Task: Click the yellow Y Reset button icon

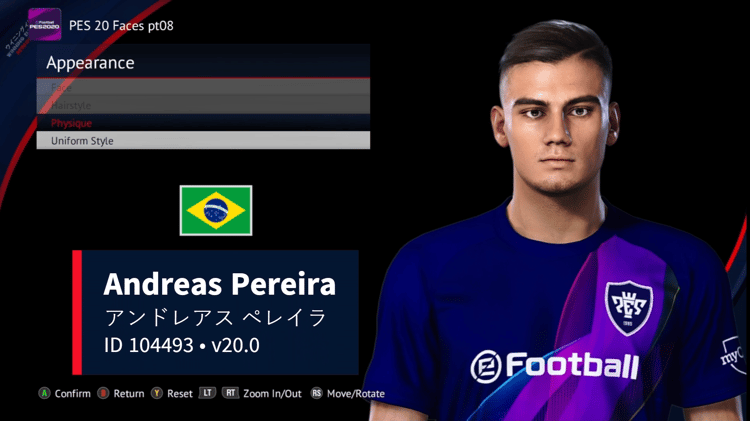Action: click(x=156, y=393)
